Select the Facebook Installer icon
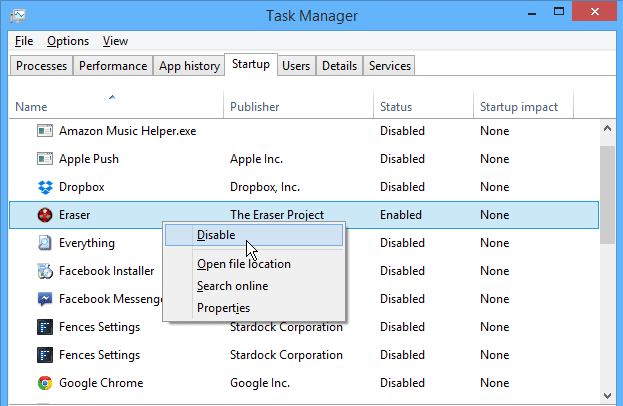The height and width of the screenshot is (406, 623). pyautogui.click(x=45, y=271)
